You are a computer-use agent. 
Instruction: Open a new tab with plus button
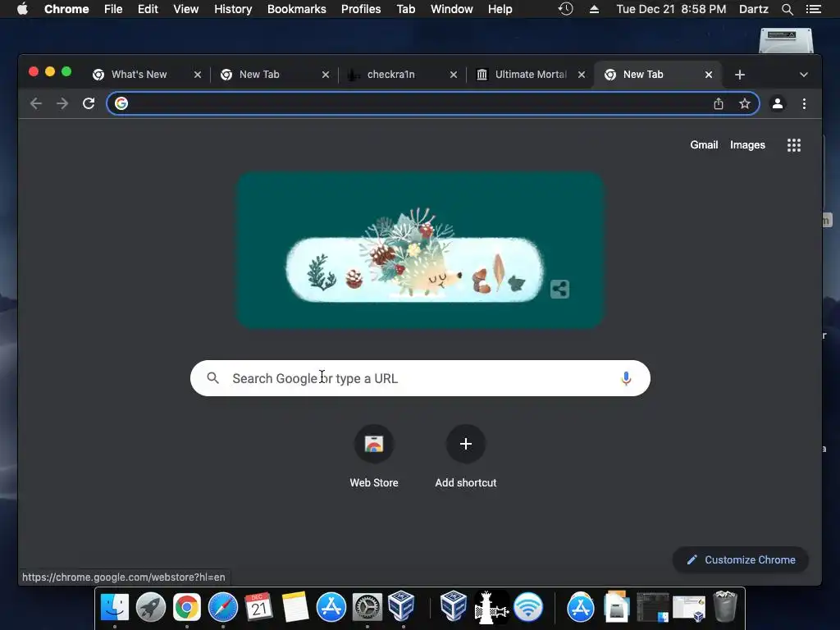pyautogui.click(x=740, y=75)
